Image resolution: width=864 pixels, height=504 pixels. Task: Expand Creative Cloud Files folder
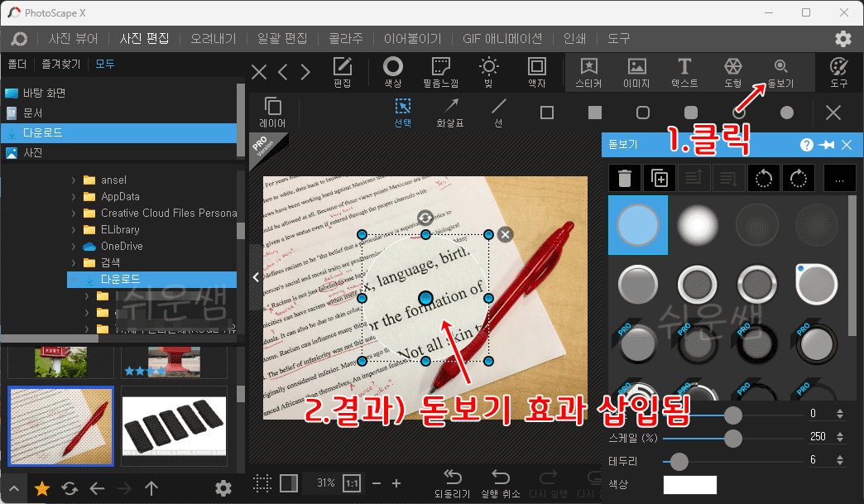pos(74,214)
